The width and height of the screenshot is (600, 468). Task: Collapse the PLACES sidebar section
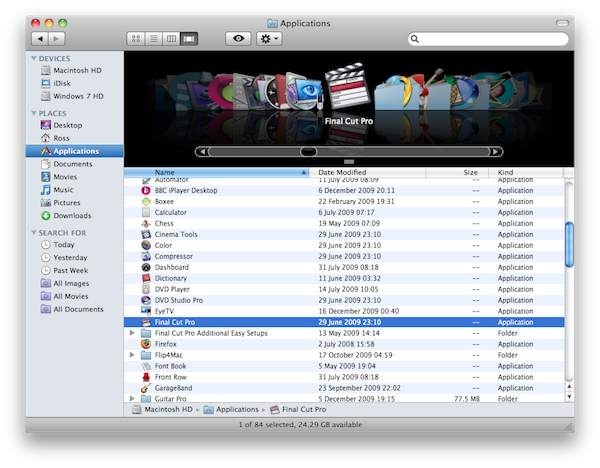[x=34, y=113]
